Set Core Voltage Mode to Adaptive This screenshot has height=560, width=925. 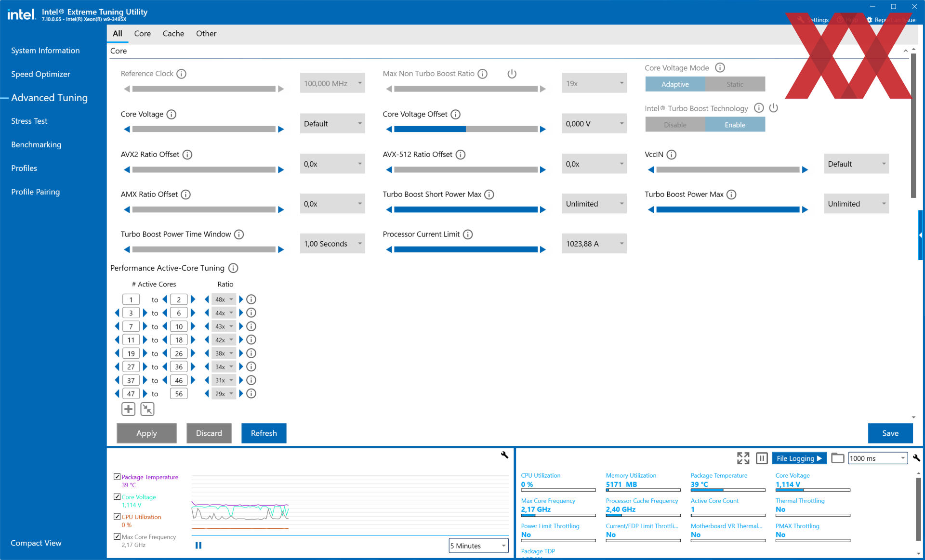(675, 84)
